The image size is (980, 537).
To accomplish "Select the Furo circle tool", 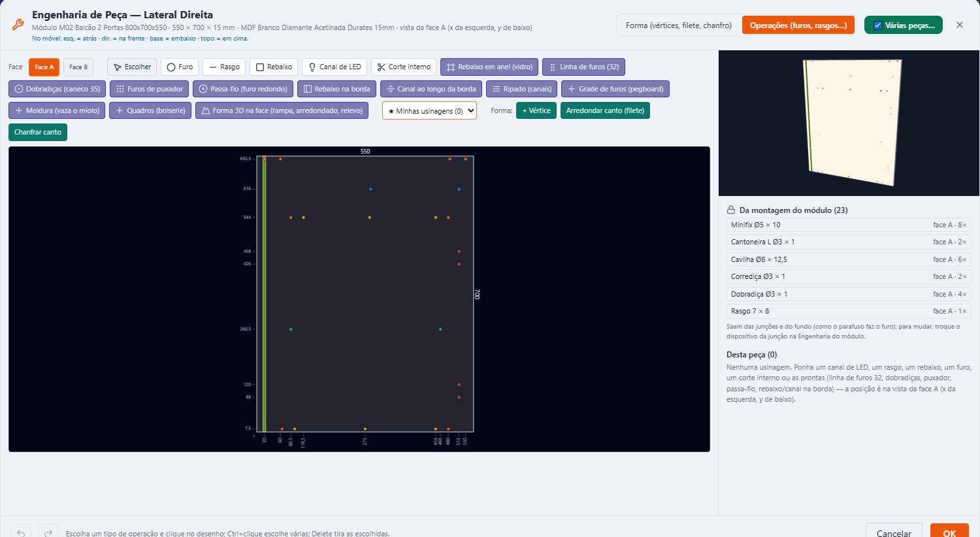I will [x=180, y=67].
